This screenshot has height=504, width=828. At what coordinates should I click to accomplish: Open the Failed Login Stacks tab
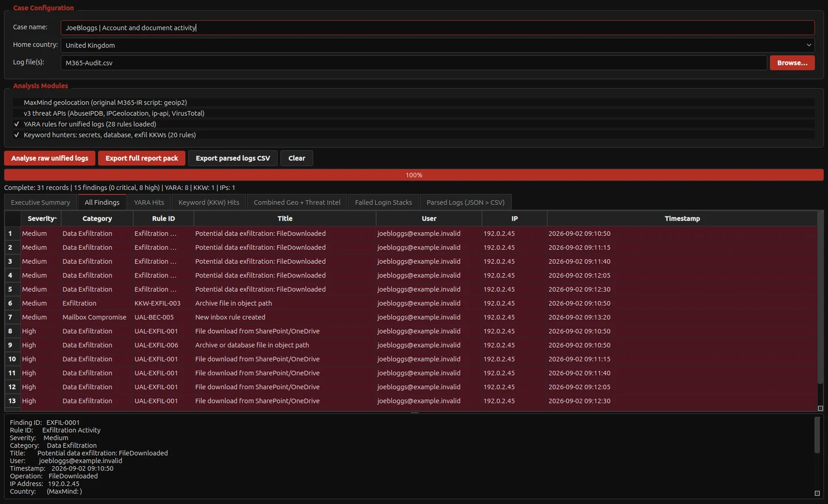tap(384, 202)
